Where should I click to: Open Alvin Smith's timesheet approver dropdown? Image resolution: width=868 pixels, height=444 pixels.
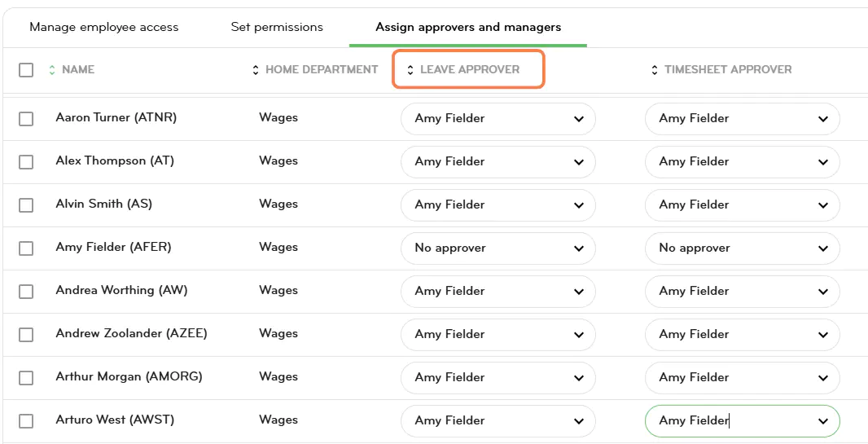click(743, 204)
